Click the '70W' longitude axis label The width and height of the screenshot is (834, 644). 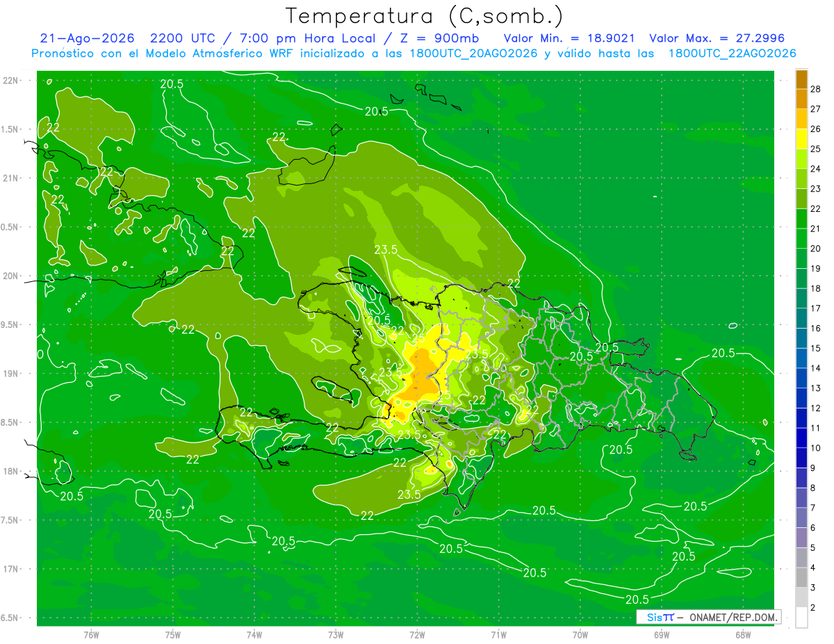[x=580, y=635]
